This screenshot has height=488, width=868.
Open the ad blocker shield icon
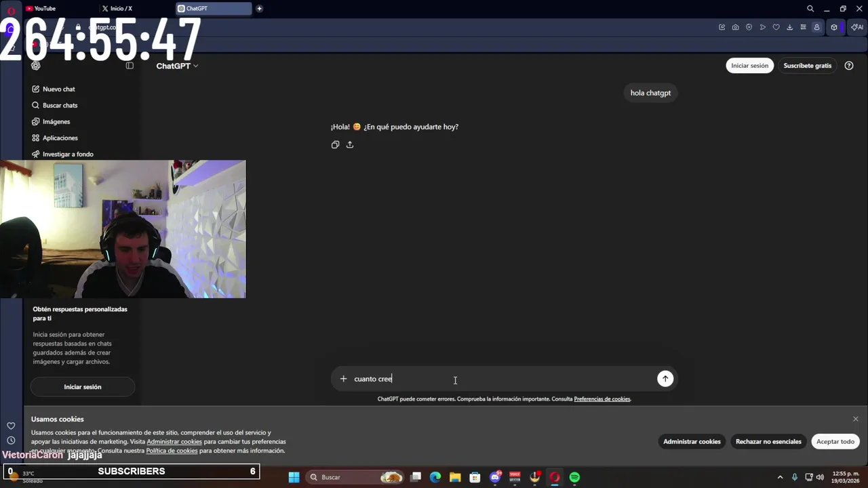point(749,27)
